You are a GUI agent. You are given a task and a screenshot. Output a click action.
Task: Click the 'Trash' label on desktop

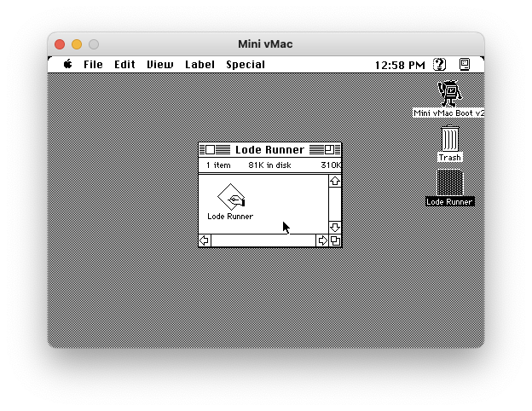450,158
